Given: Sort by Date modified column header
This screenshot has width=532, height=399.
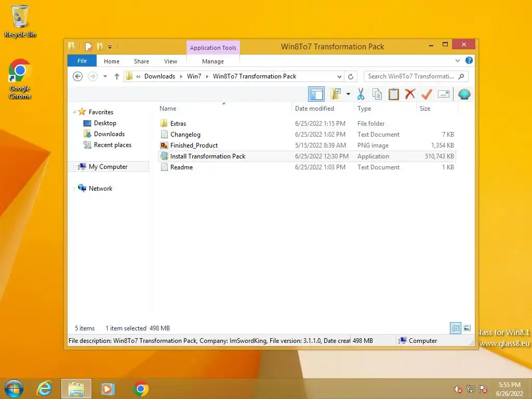Looking at the screenshot, I should (x=323, y=108).
